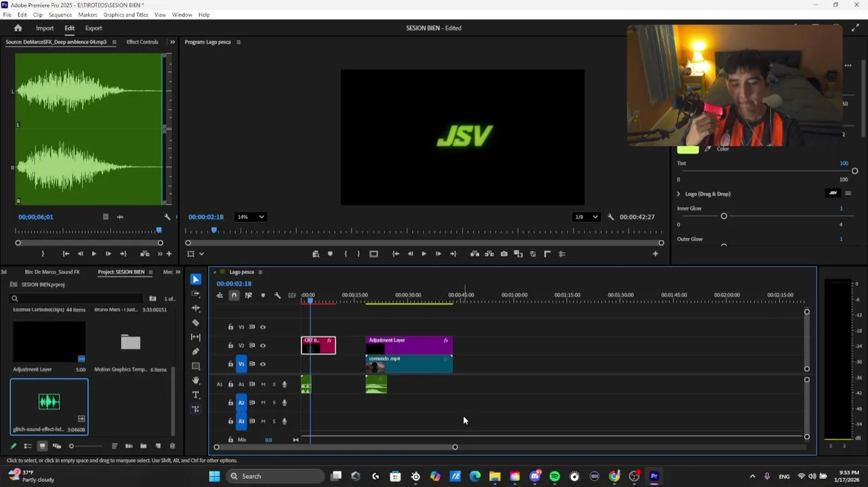
Task: Open the Source panel menu
Action: 114,42
